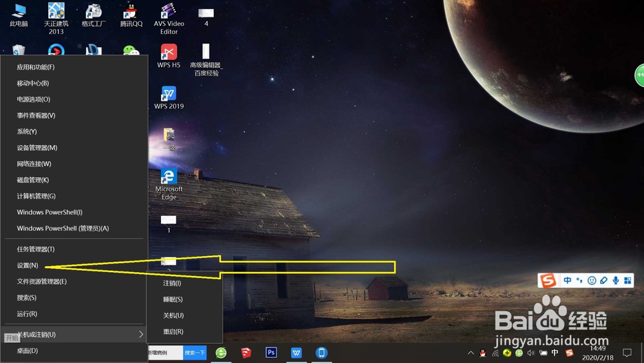Click the green 360 globe tray icon
The width and height of the screenshot is (644, 363).
(518, 353)
